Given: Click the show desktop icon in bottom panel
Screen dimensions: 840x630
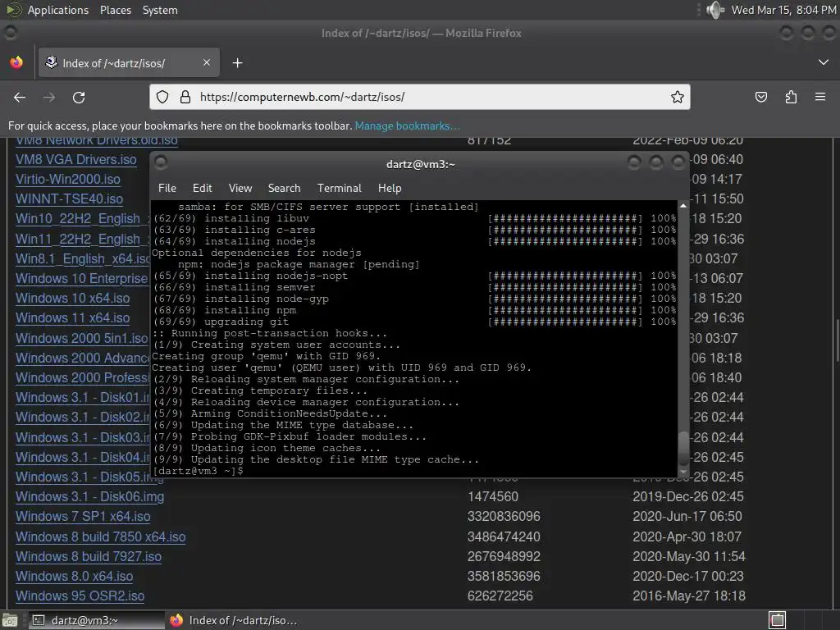Looking at the screenshot, I should (10, 620).
